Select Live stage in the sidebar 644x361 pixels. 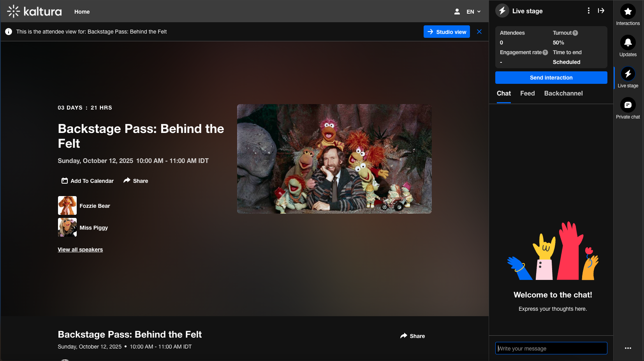pyautogui.click(x=628, y=78)
